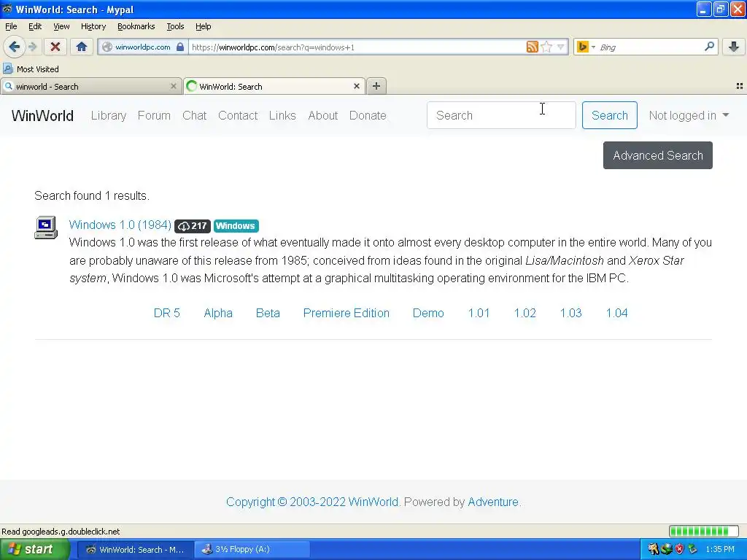Screen dimensions: 747x560
Task: Open the About nav link
Action: point(322,115)
